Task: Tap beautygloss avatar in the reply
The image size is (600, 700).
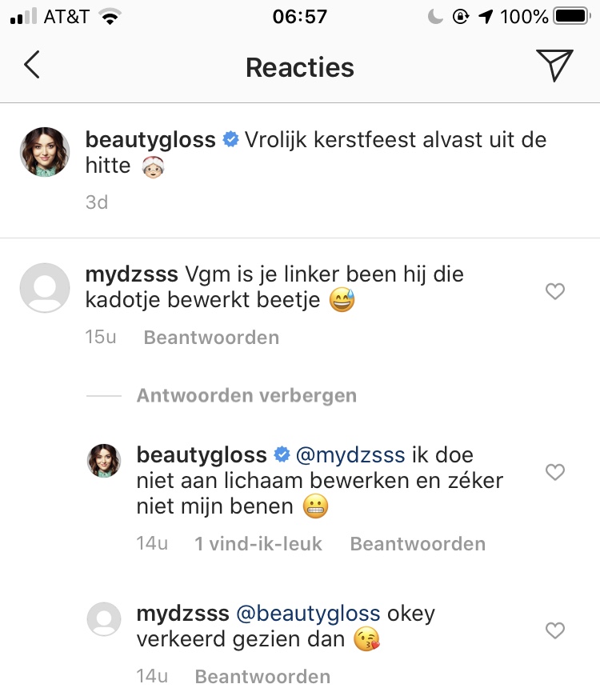Action: point(103,462)
